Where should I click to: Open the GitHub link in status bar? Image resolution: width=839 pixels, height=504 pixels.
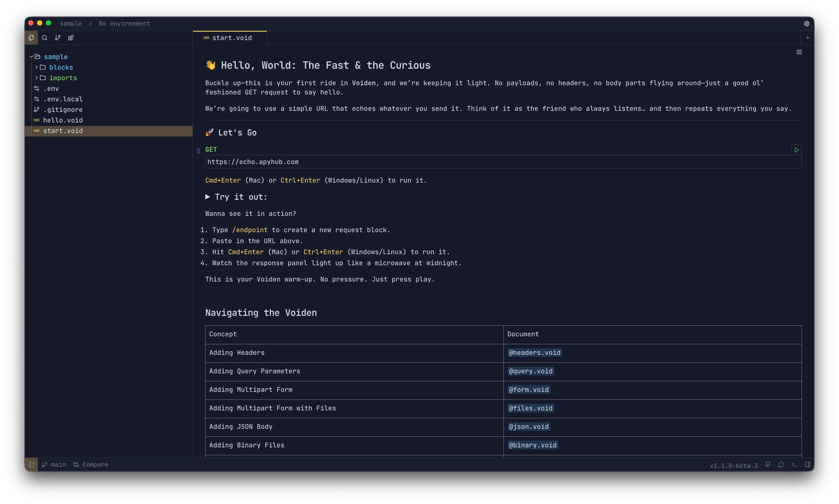point(768,464)
